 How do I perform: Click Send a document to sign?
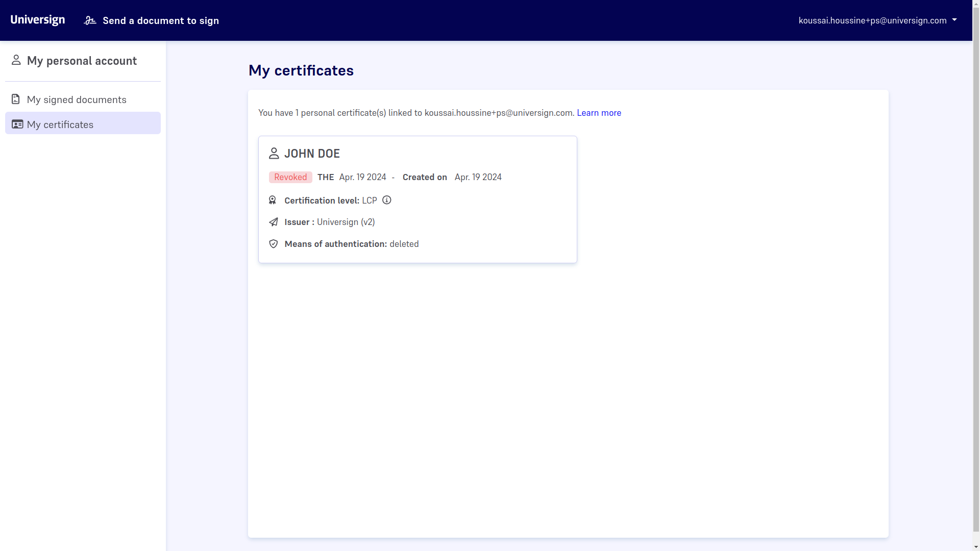(160, 20)
